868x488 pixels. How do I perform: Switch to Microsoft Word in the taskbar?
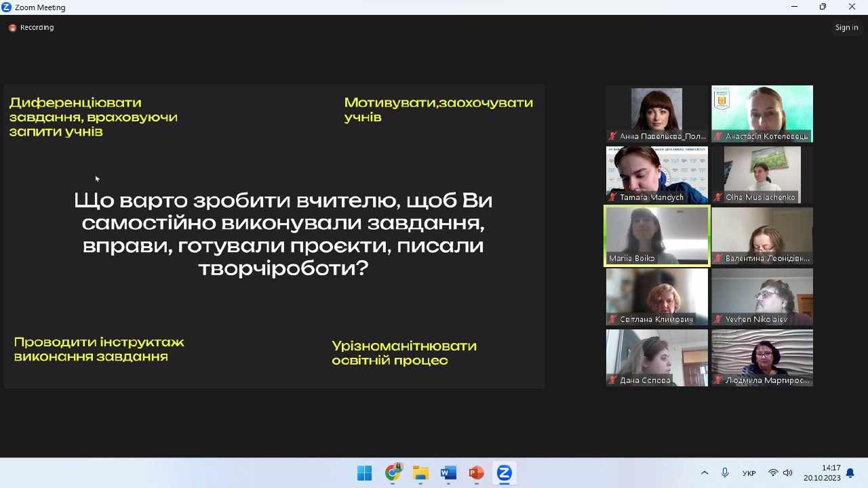coord(448,473)
